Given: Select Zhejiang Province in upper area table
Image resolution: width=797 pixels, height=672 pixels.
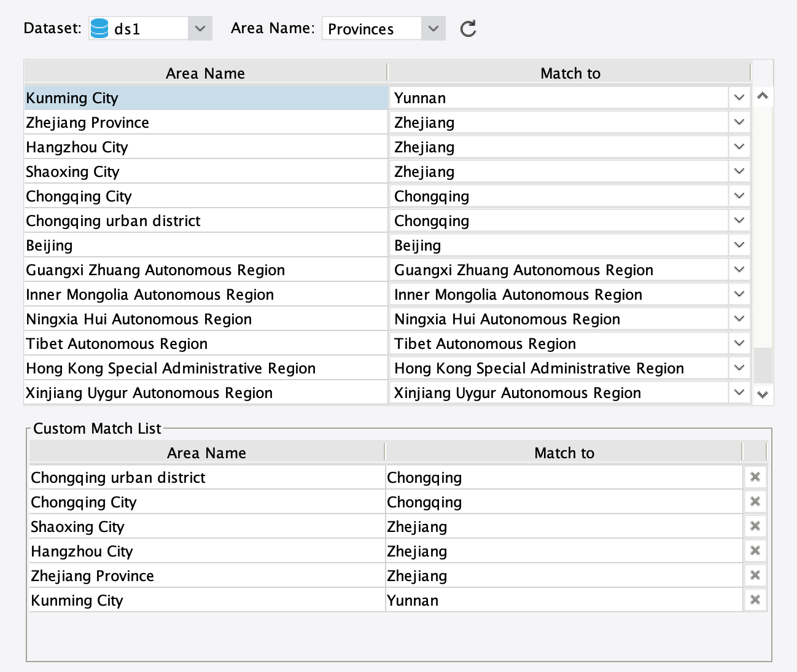Looking at the screenshot, I should pyautogui.click(x=206, y=122).
